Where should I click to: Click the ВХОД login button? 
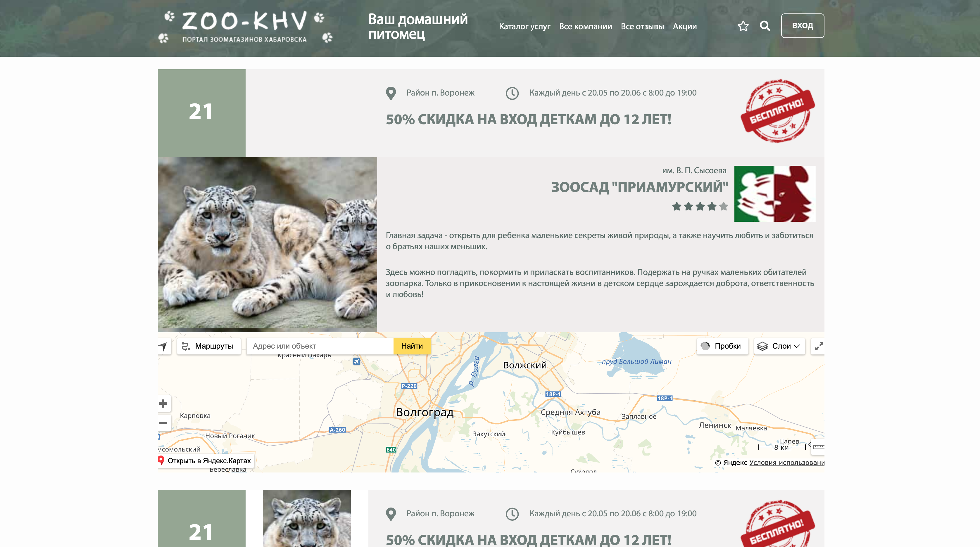[x=802, y=25]
